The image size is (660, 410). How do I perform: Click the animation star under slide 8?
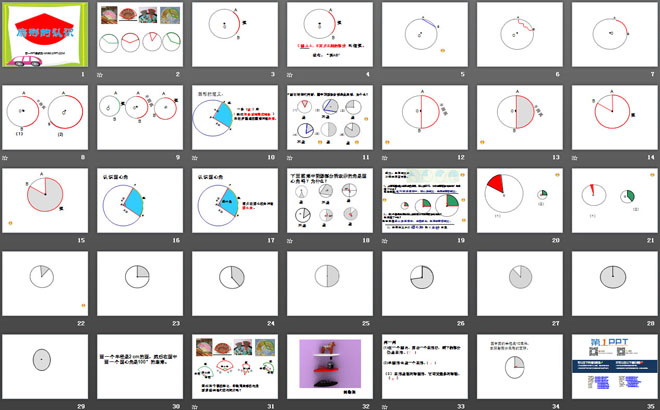tap(6, 157)
